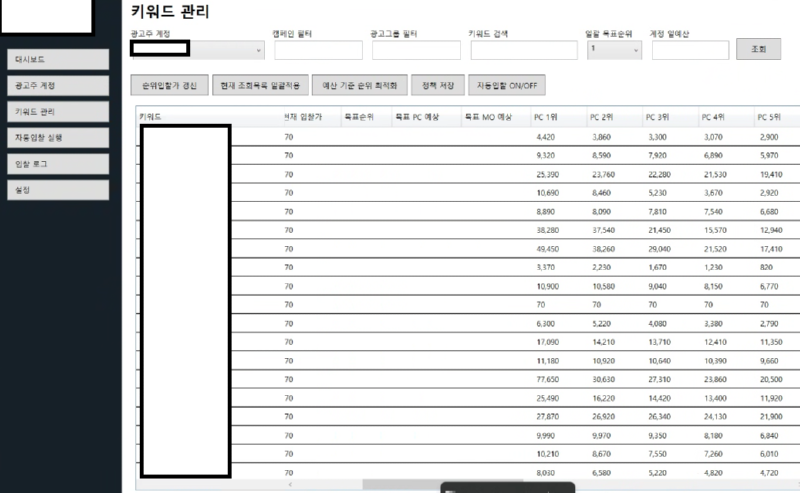Viewport: 800px width, 493px height.
Task: Open 설정 in the sidebar
Action: point(58,190)
